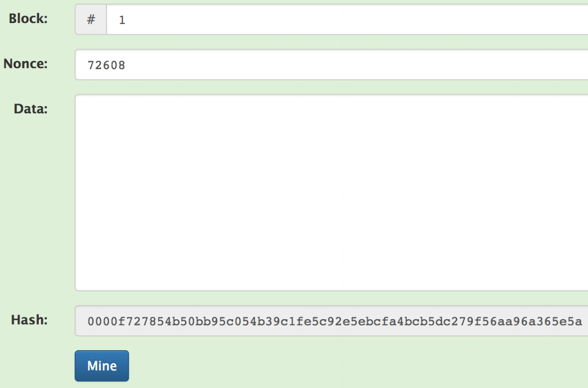Place cursor on block value 1
The image size is (588, 388).
coord(122,20)
